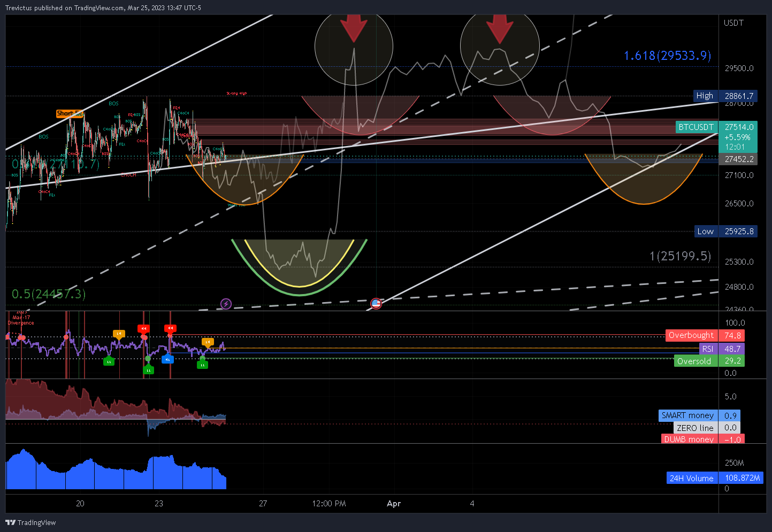This screenshot has width=772, height=532.
Task: Click the -1.0 dumb money value
Action: 732,439
